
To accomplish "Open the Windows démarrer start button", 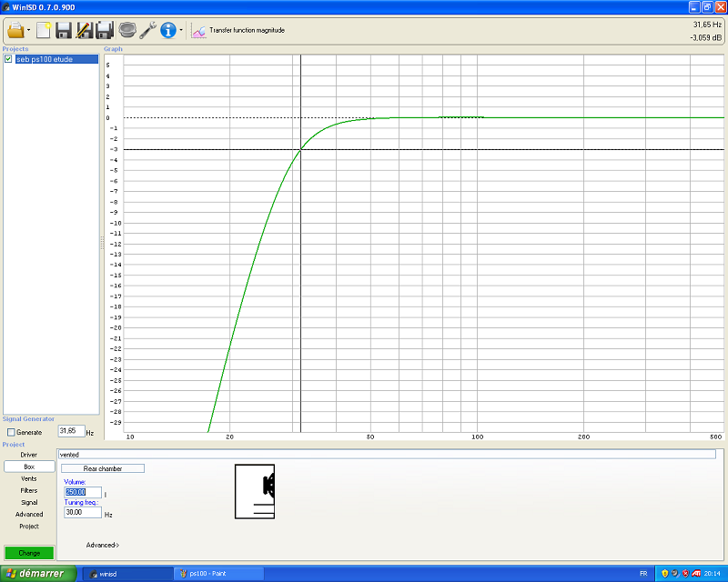I will (x=38, y=574).
